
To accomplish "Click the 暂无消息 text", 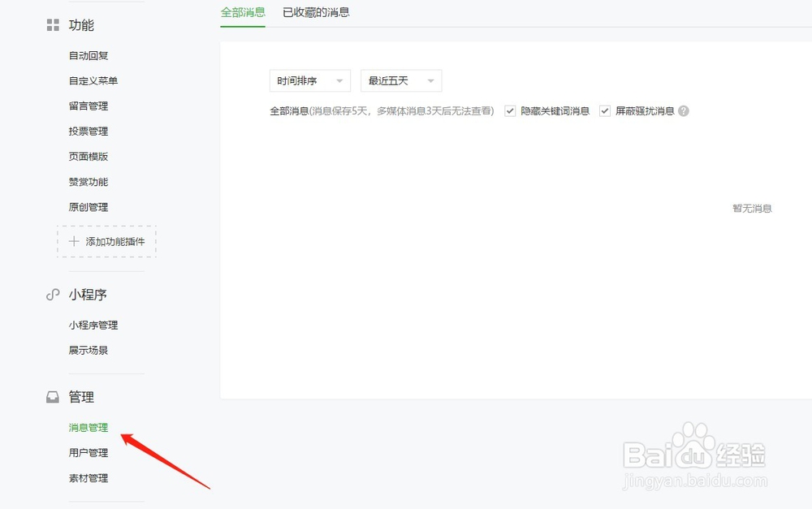I will click(752, 209).
